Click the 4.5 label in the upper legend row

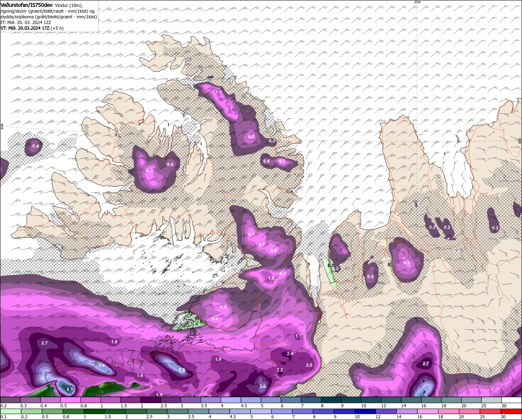pos(244,406)
